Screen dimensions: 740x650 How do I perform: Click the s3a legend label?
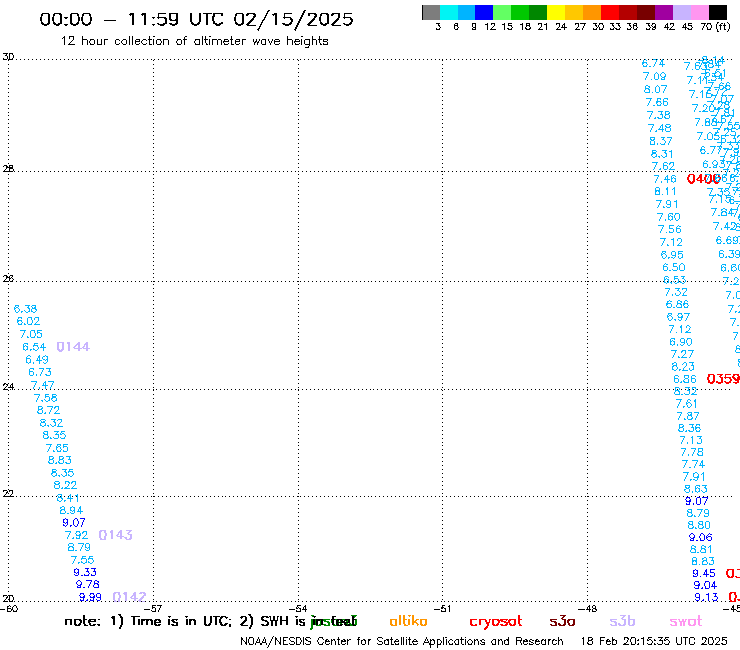pyautogui.click(x=563, y=621)
